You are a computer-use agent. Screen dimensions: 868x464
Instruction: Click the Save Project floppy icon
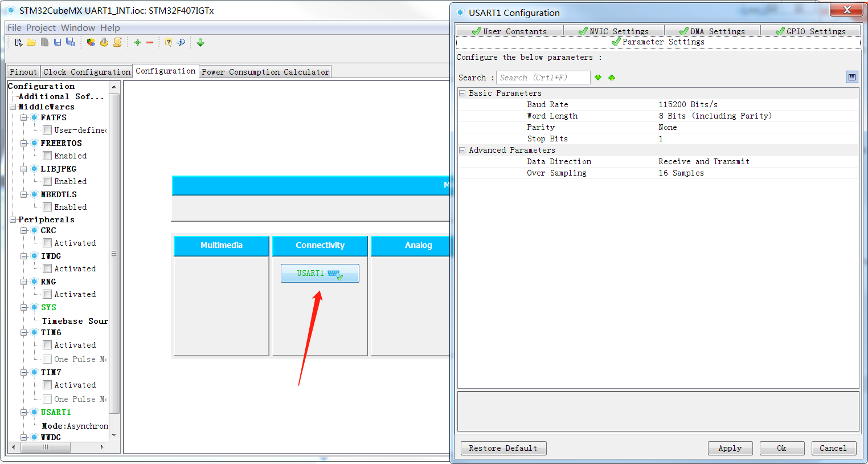point(58,42)
